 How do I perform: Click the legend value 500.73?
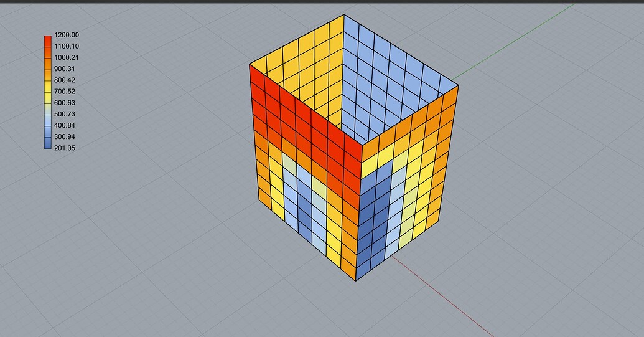coord(65,114)
